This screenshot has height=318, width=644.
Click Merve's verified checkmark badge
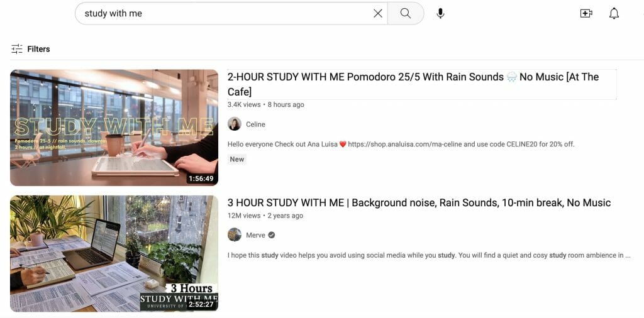(272, 235)
